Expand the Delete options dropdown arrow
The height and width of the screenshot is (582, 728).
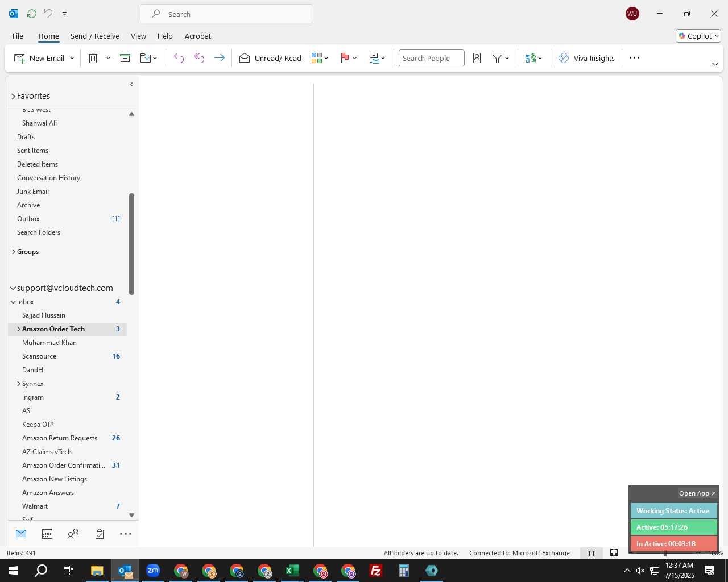point(108,58)
